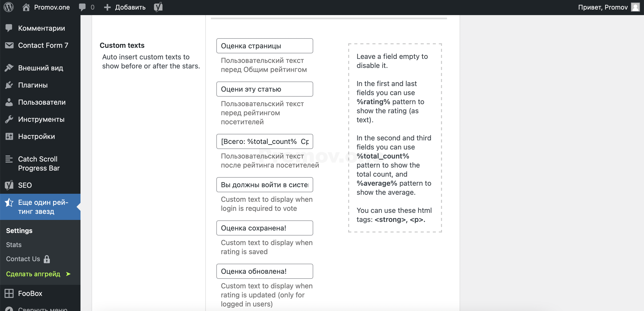
Task: Click the Инструменты wrench icon
Action: 9,119
